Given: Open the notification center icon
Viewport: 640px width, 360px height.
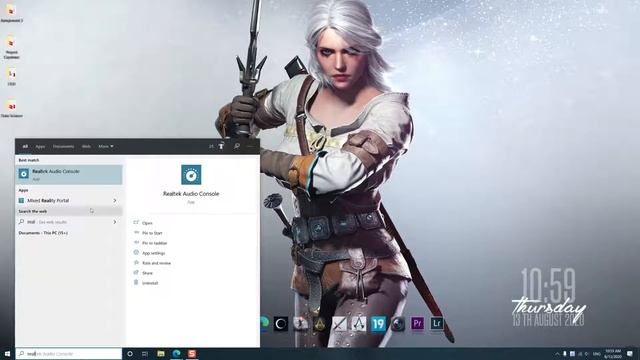Looking at the screenshot, I should (630, 354).
